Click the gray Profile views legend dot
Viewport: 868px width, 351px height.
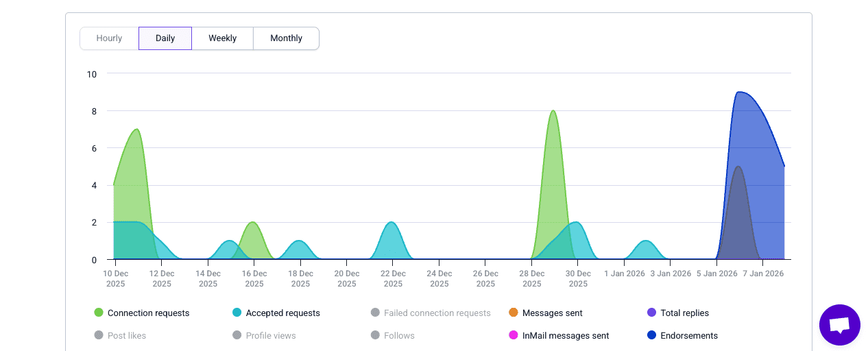point(237,335)
